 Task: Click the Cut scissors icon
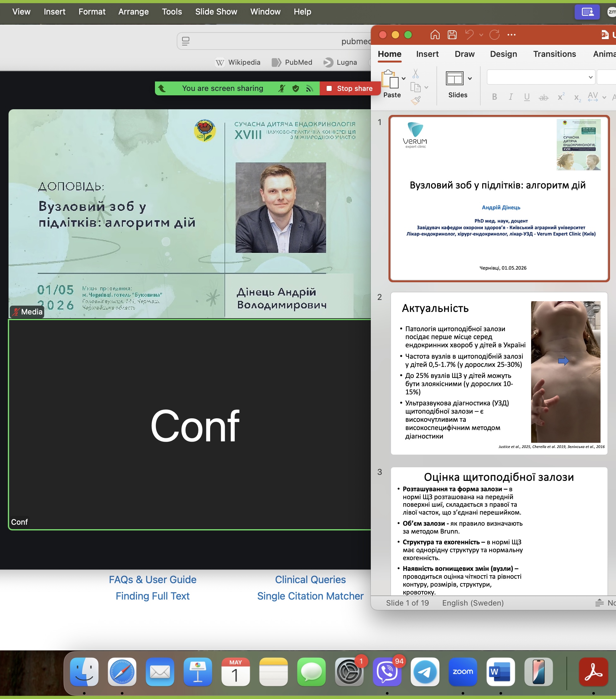[415, 74]
